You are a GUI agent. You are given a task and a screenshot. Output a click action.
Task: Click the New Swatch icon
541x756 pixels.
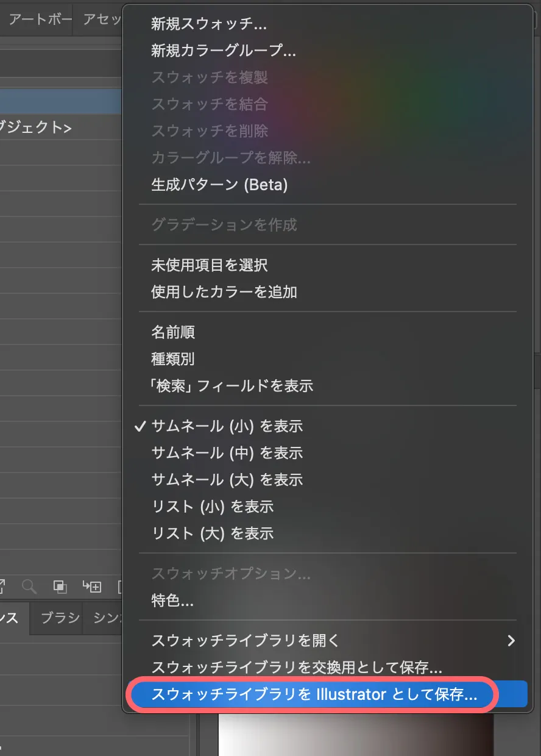[x=119, y=587]
